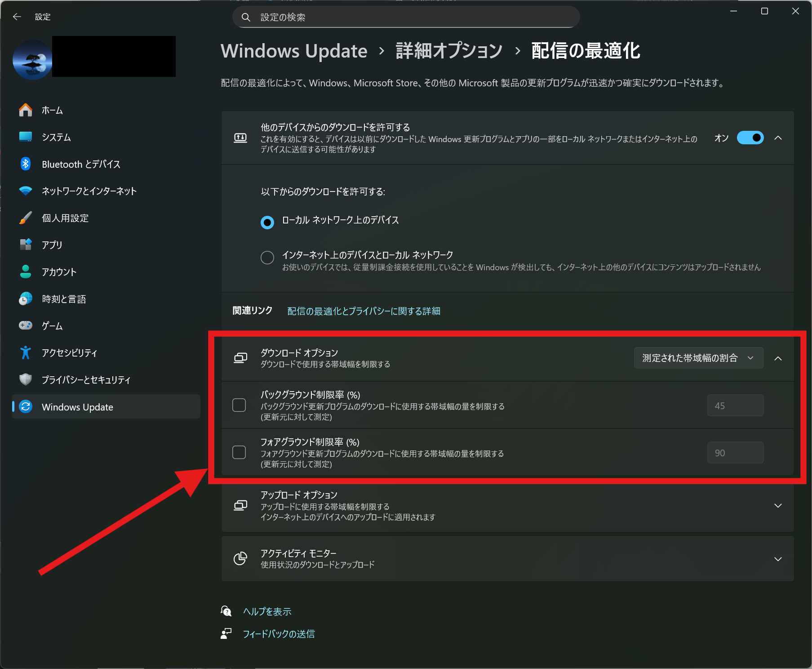
Task: Turn off 他のデバイスからのダウンロードを許可する toggle
Action: [x=750, y=138]
